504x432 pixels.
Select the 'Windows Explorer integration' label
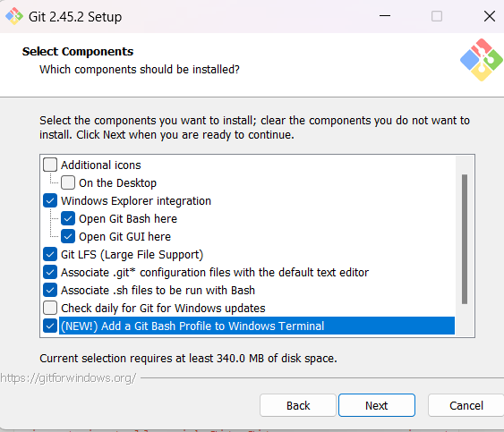[136, 201]
